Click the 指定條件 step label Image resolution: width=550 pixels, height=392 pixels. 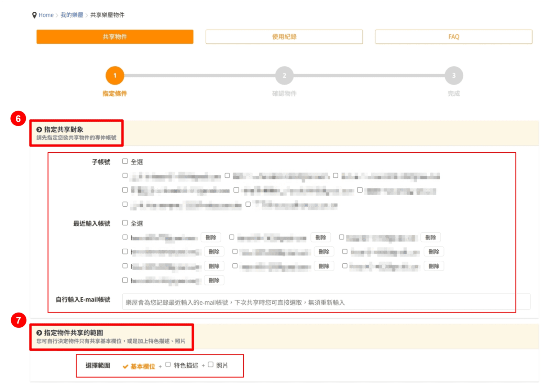tap(115, 94)
